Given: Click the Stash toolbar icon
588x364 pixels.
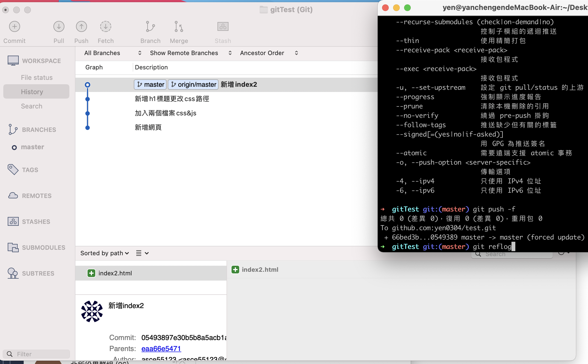Looking at the screenshot, I should coord(223,27).
